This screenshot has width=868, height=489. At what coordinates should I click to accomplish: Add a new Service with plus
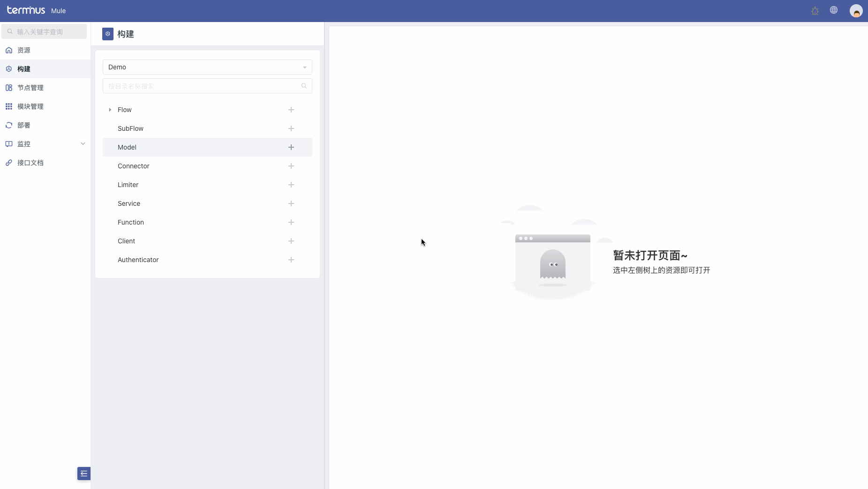(x=291, y=203)
